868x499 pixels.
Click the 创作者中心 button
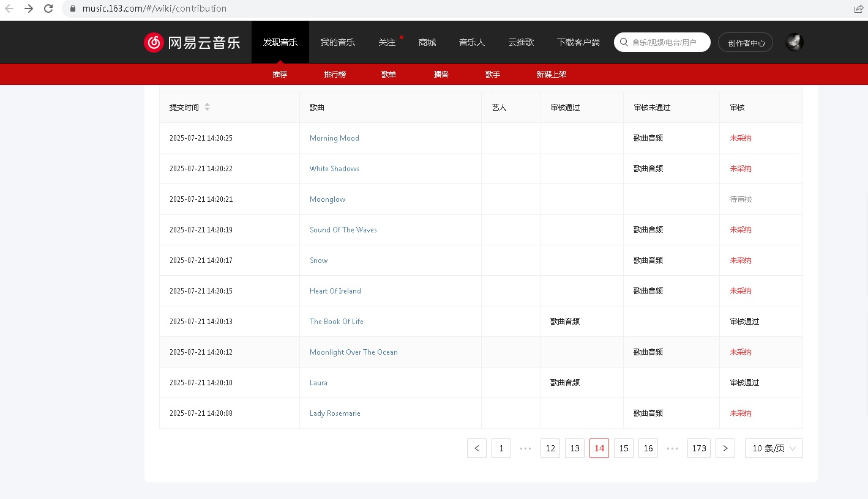[746, 42]
